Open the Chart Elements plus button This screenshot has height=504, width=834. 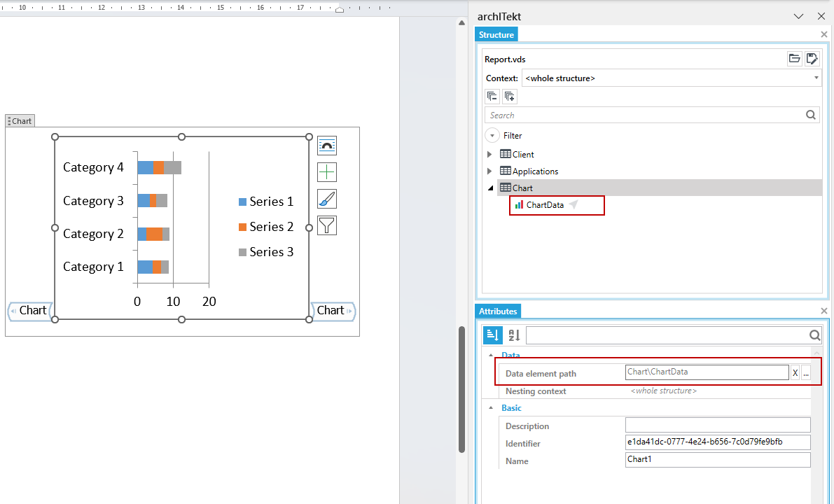pos(326,172)
